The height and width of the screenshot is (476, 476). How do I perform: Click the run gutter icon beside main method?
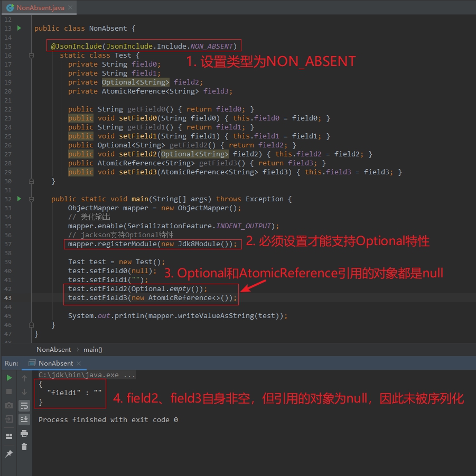(19, 199)
